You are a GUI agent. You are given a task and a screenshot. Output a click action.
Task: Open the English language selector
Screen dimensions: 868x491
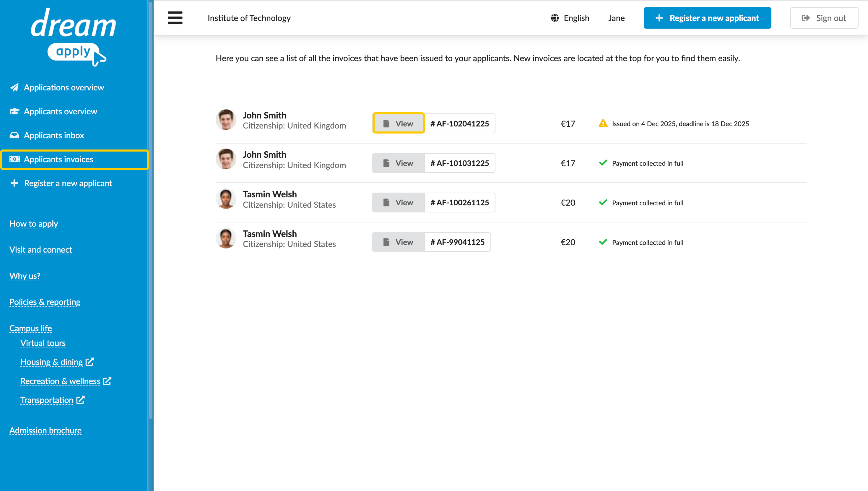pyautogui.click(x=570, y=18)
